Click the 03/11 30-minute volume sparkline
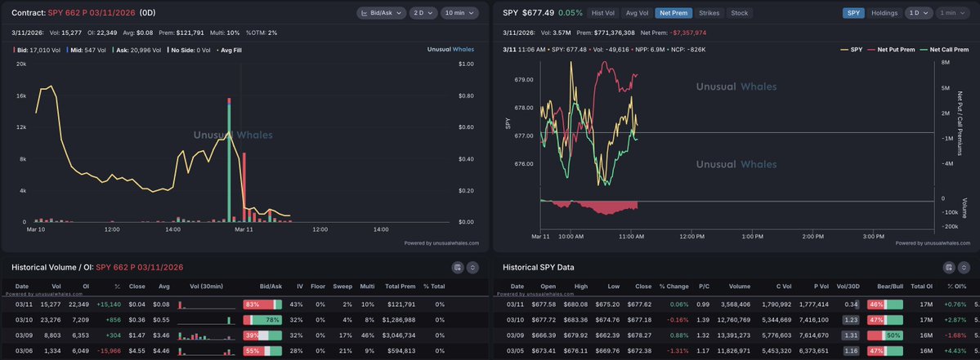 tap(206, 304)
